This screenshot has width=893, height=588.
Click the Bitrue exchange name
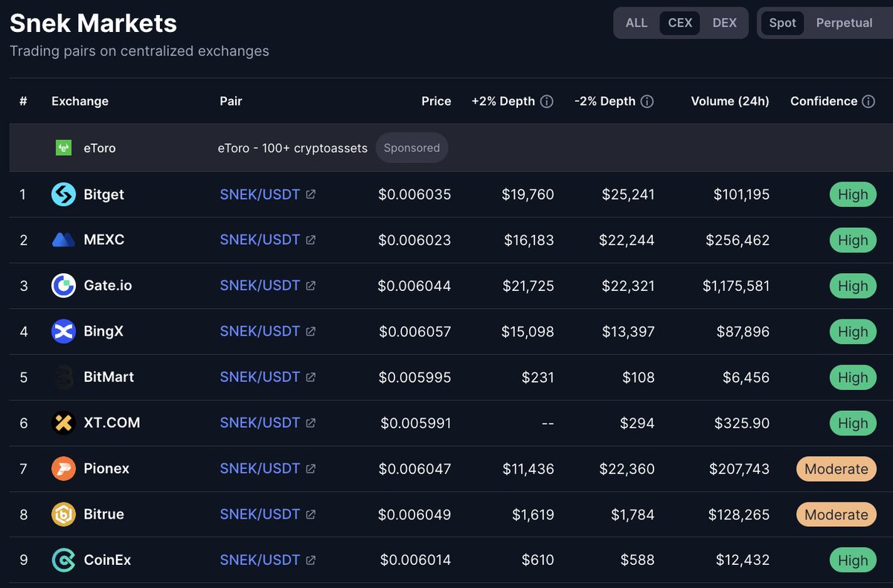[103, 514]
